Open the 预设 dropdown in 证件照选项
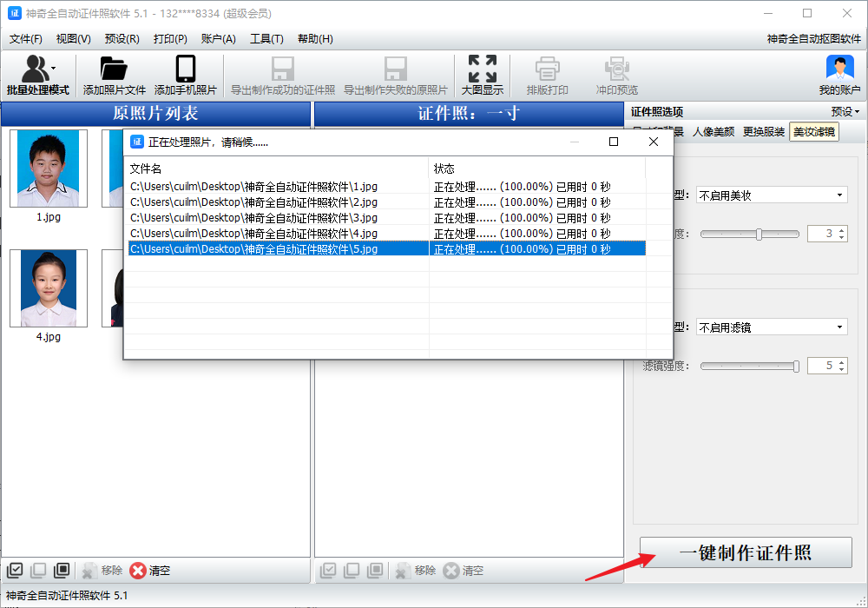Image resolution: width=868 pixels, height=608 pixels. (x=845, y=112)
